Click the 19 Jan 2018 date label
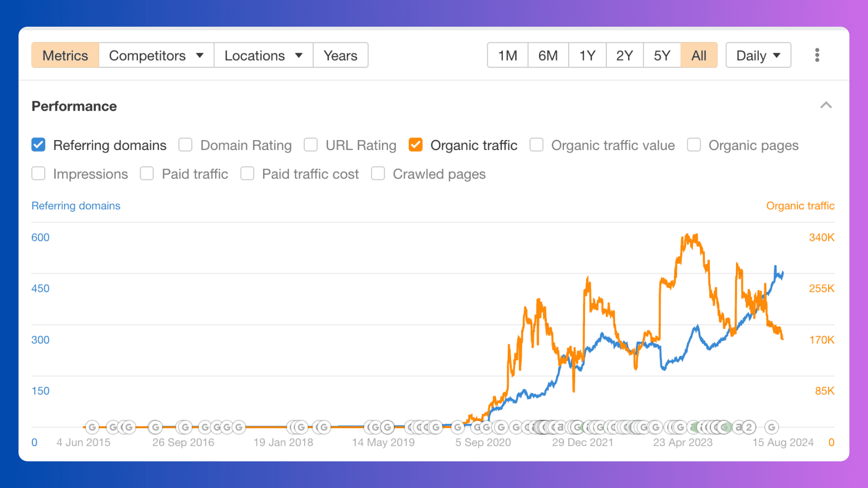 283,442
